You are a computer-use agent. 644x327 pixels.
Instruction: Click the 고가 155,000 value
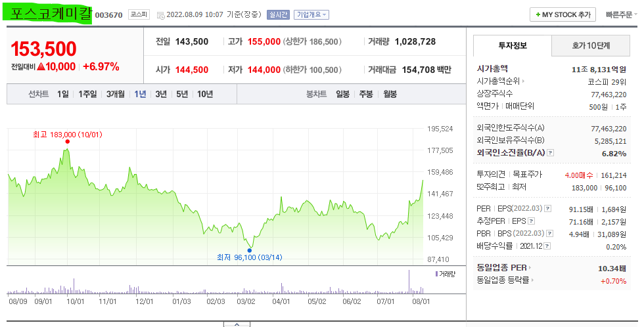(264, 41)
